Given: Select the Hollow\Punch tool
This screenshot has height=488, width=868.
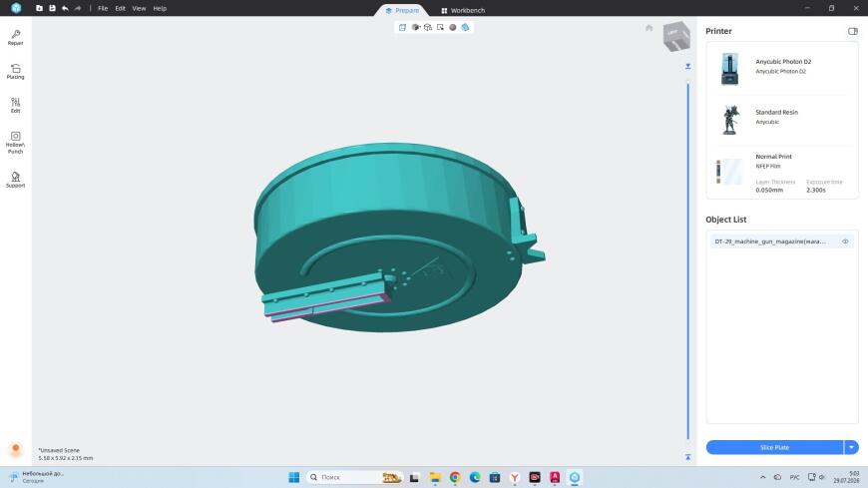Looking at the screenshot, I should [x=16, y=143].
